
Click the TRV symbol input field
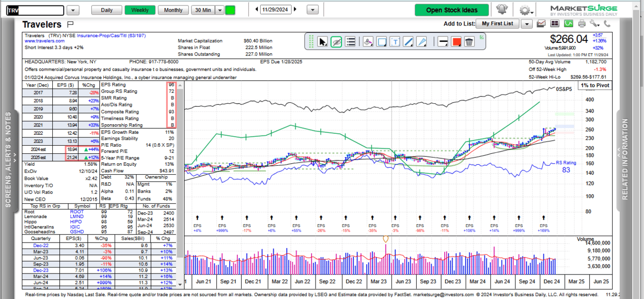click(36, 10)
